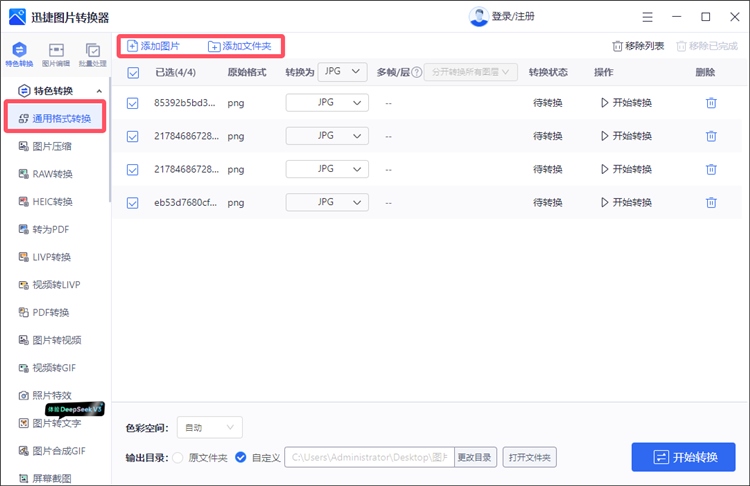Viewport: 750px width, 486px height.
Task: Open 视频转GIF sidebar item
Action: pyautogui.click(x=47, y=368)
